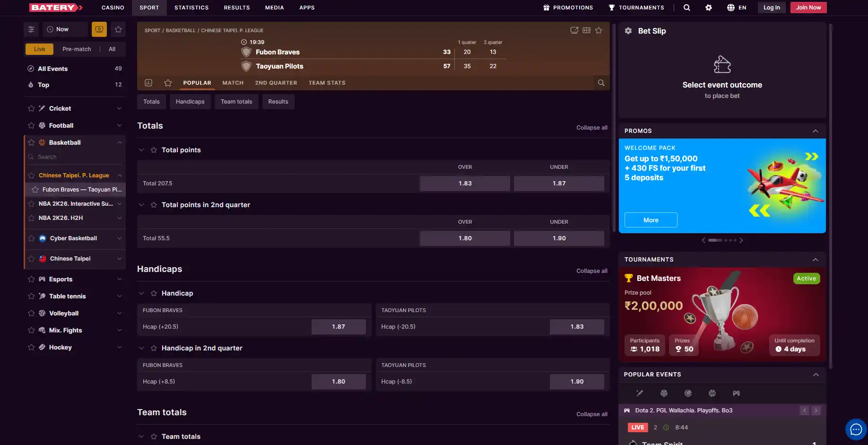Select the All events filter tab
Screen dimensions: 868x445
point(112,49)
